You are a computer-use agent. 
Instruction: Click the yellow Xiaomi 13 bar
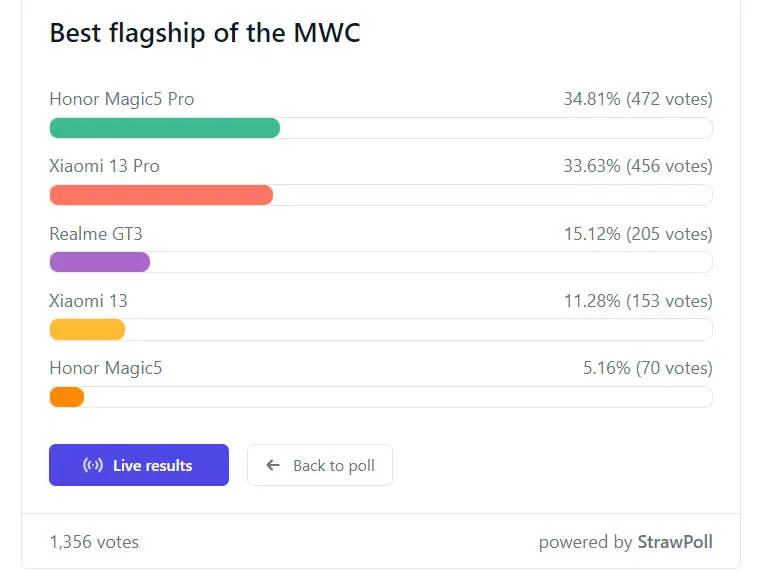pos(87,329)
